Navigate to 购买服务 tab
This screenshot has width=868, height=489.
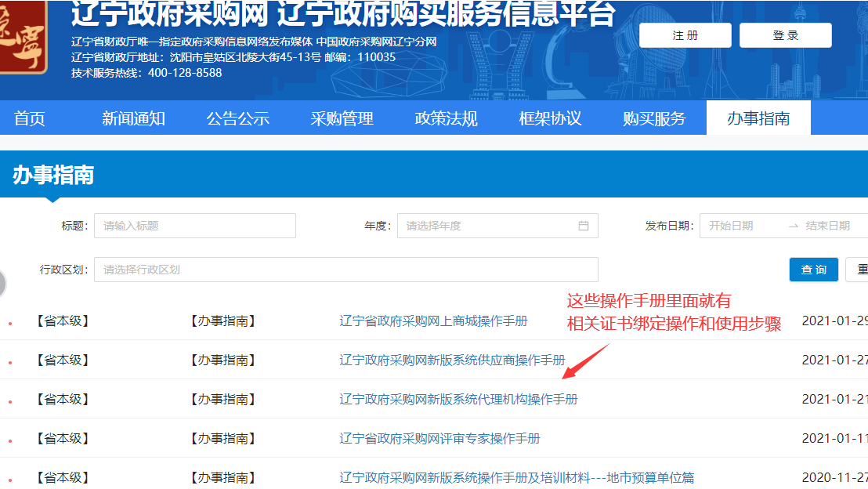tap(654, 118)
